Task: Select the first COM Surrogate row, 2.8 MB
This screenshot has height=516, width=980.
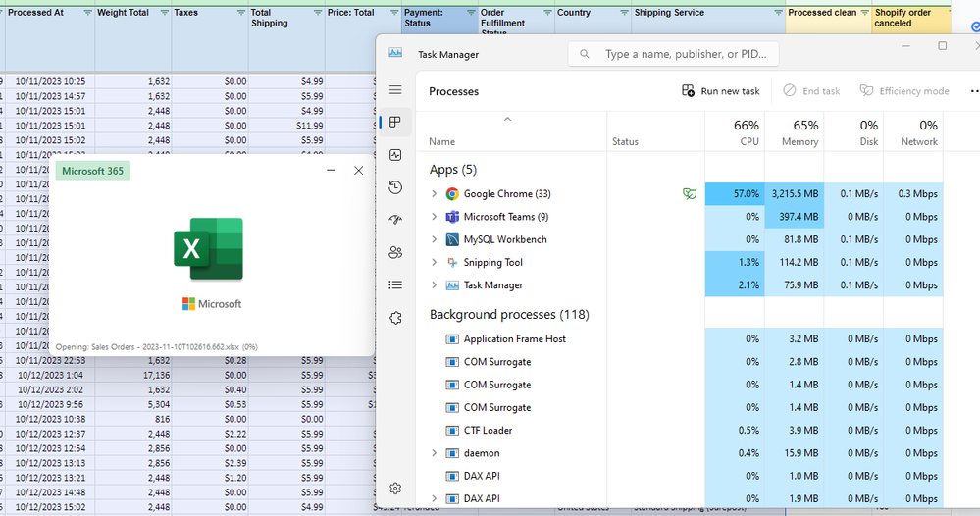Action: (x=680, y=362)
